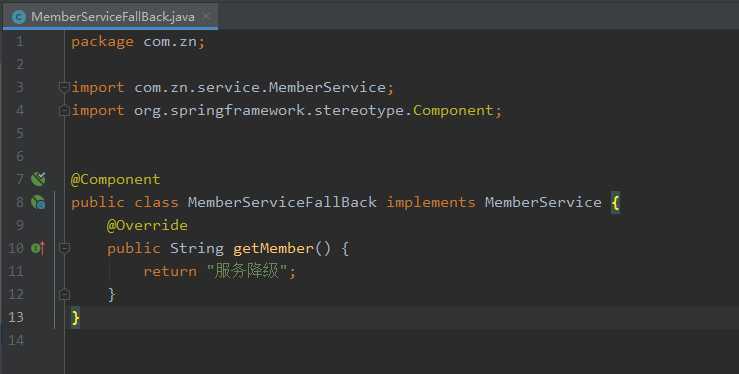Click the 'package' keyword on line 1

(x=102, y=42)
